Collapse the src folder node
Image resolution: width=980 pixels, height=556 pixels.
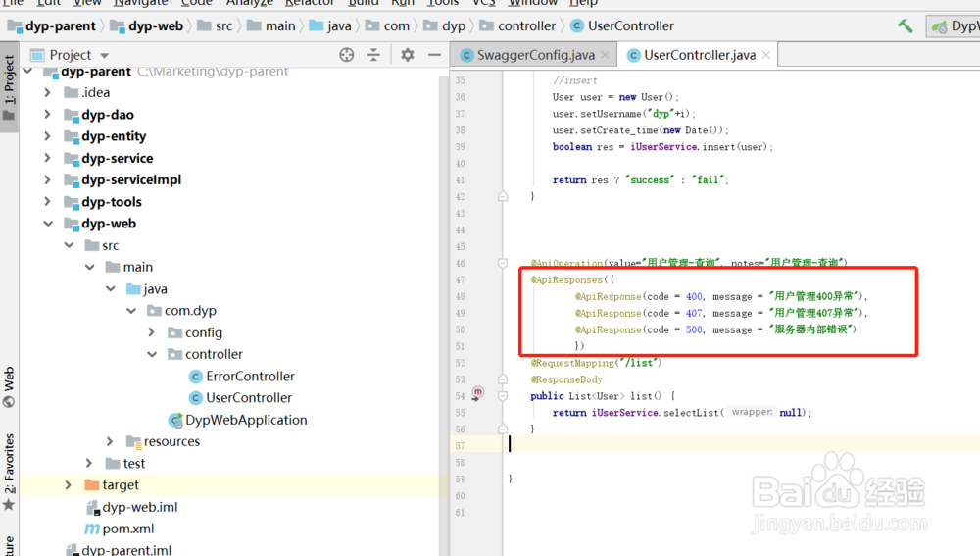(x=69, y=245)
